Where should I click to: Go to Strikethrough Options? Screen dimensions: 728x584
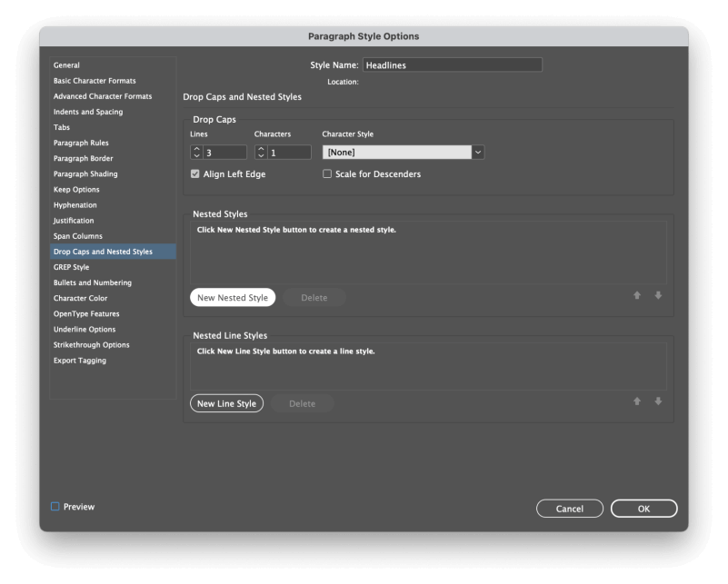click(x=113, y=344)
